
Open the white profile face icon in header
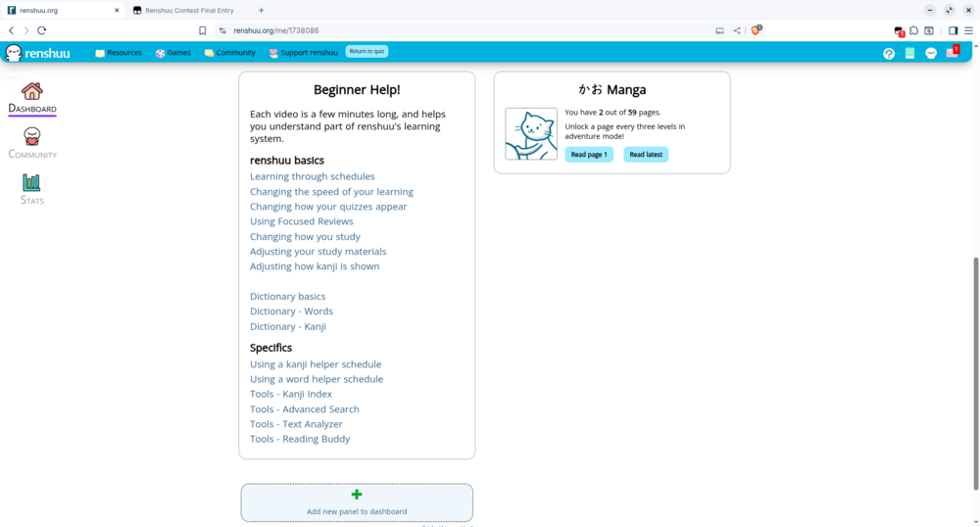pyautogui.click(x=931, y=54)
